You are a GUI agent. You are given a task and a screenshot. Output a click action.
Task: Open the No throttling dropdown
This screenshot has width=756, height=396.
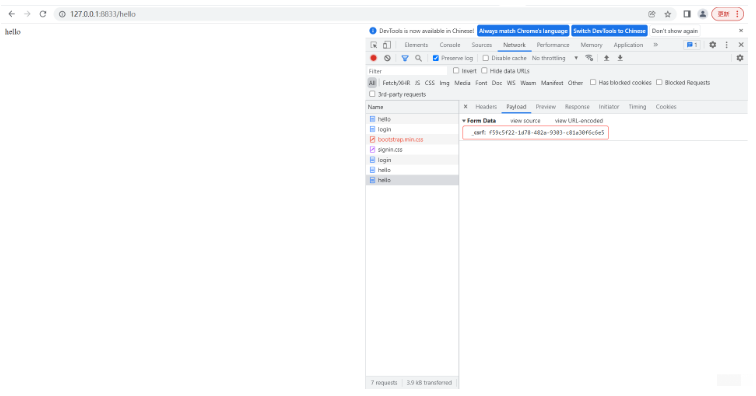(x=554, y=58)
